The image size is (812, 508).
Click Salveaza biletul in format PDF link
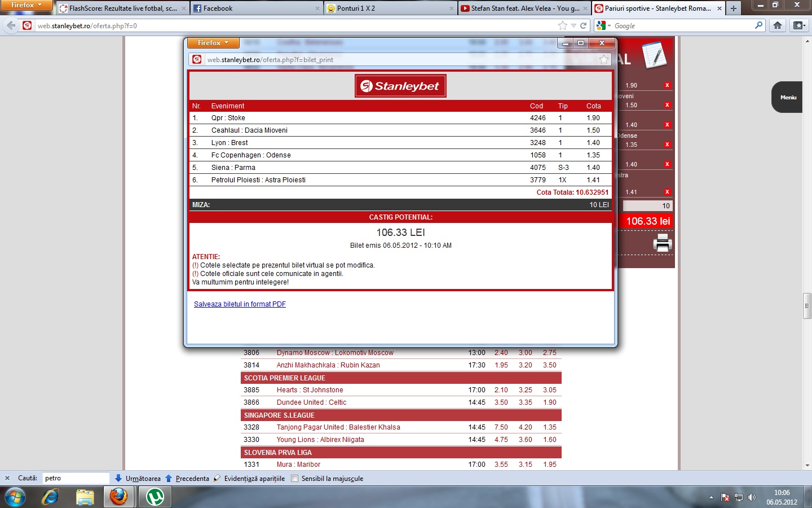click(240, 304)
